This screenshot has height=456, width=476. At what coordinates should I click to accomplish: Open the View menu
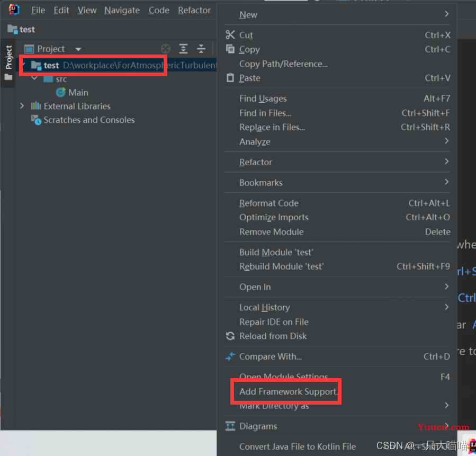pos(87,10)
